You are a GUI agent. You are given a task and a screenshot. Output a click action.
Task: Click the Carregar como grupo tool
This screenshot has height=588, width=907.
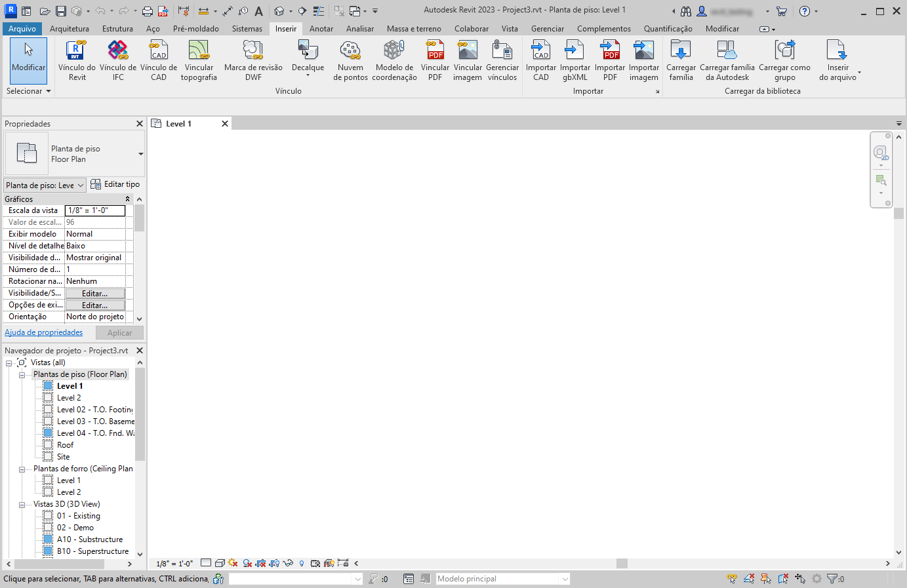[784, 61]
